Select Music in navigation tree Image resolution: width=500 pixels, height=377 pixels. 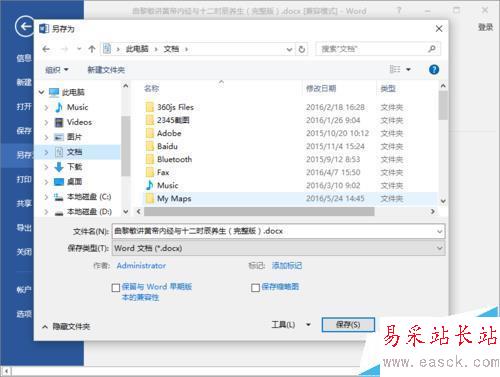(x=77, y=107)
